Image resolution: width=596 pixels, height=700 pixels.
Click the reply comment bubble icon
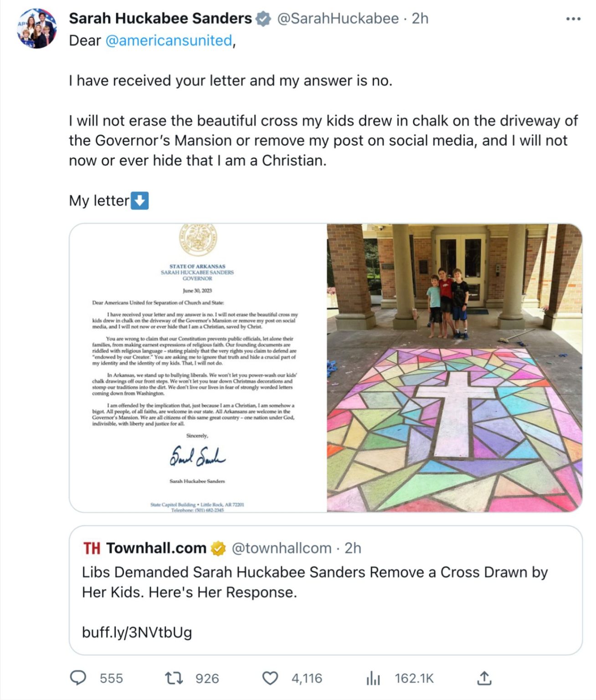(x=78, y=678)
